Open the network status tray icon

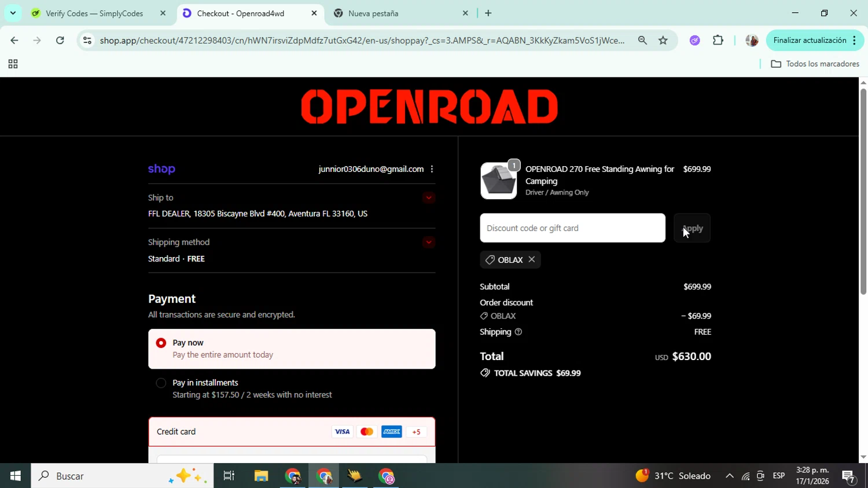[x=746, y=476]
